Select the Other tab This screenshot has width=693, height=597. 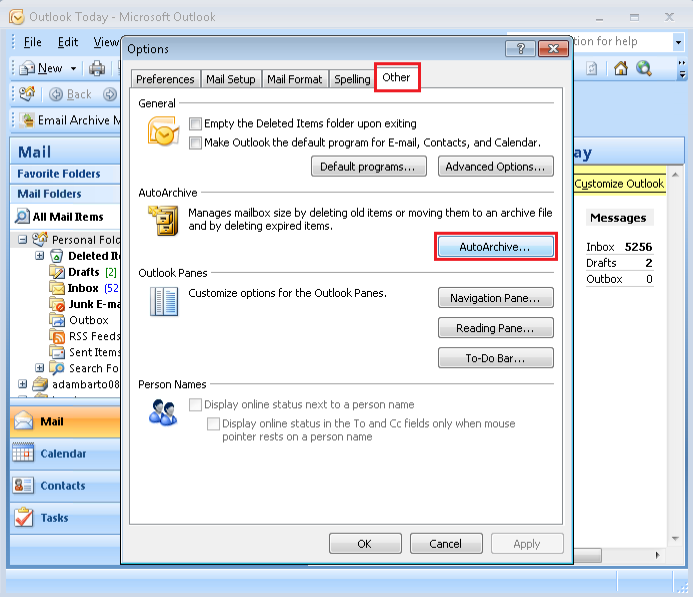click(396, 77)
